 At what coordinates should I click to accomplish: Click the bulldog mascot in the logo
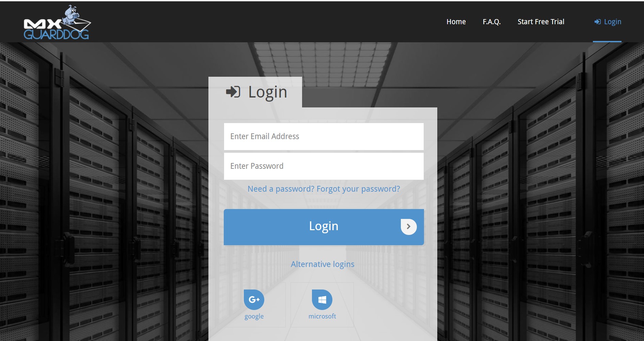(71, 15)
